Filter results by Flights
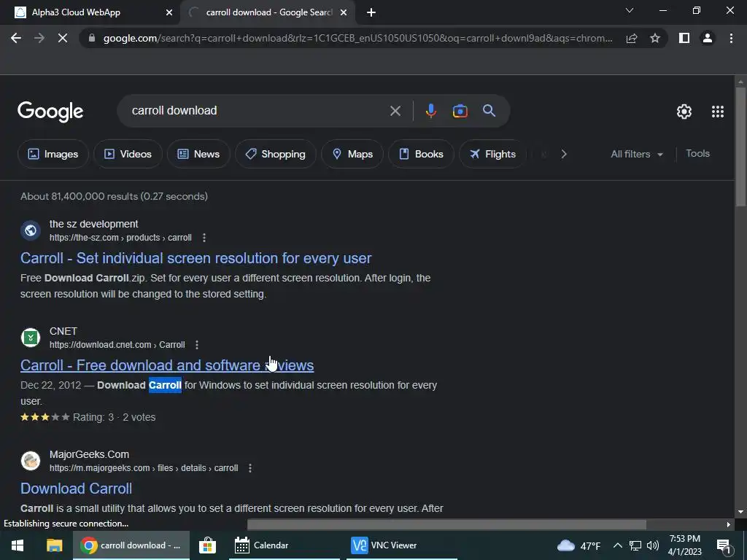 pos(492,154)
